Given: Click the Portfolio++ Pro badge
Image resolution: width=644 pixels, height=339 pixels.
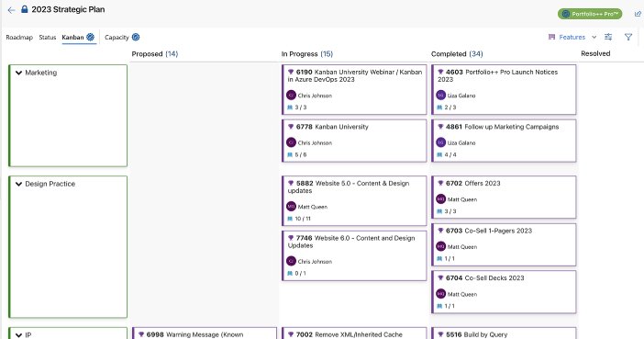Looking at the screenshot, I should point(590,14).
